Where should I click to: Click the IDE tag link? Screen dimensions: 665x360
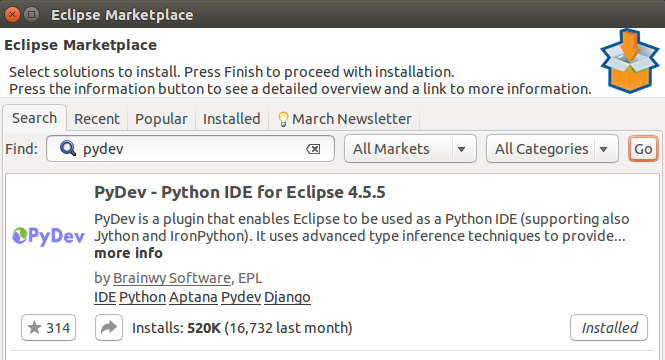coord(105,297)
